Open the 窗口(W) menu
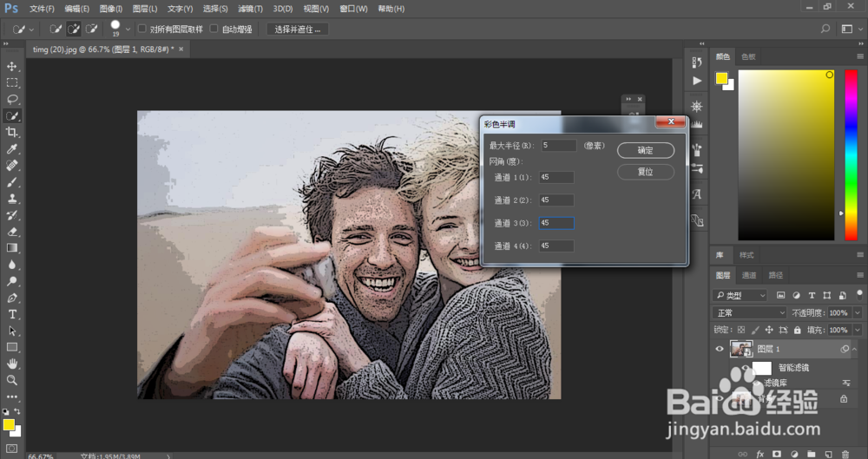Image resolution: width=868 pixels, height=459 pixels. tap(354, 9)
